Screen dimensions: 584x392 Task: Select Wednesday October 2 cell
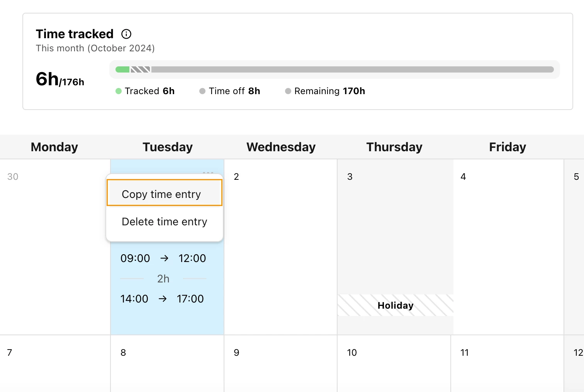click(x=281, y=247)
